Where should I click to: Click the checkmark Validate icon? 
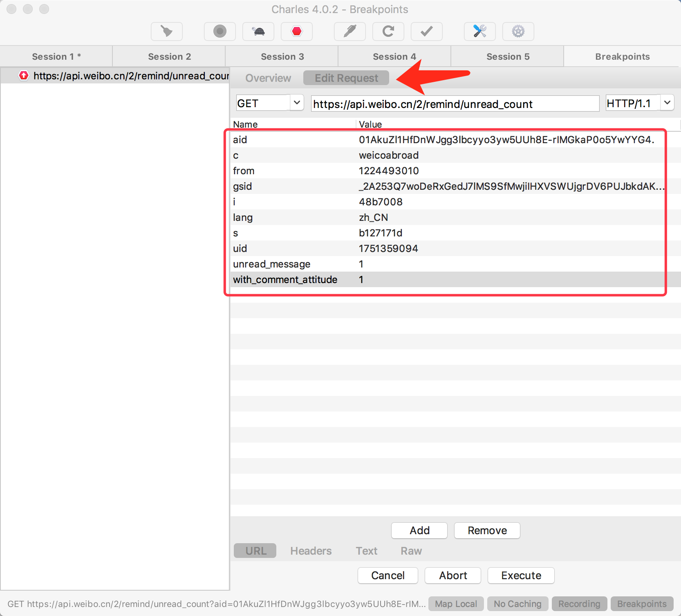point(427,31)
